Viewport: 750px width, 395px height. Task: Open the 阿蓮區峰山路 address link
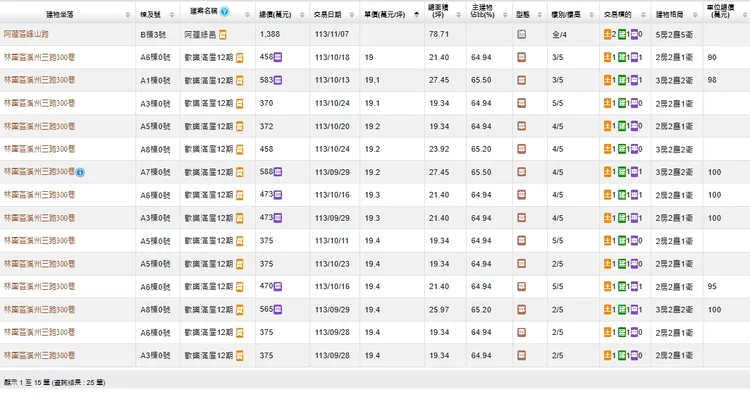tap(26, 34)
